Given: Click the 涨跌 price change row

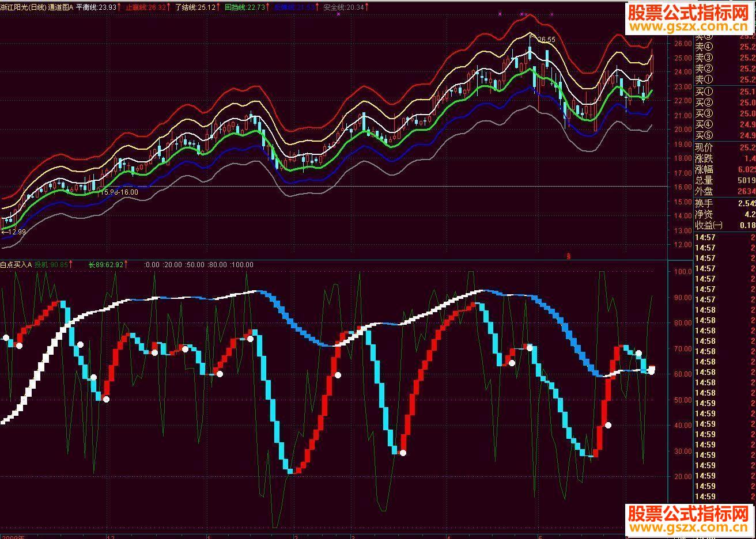Looking at the screenshot, I should point(725,158).
